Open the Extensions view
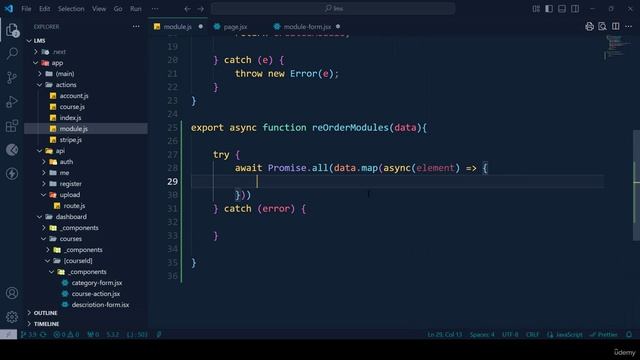Viewport: 640px width, 360px height. pyautogui.click(x=12, y=125)
